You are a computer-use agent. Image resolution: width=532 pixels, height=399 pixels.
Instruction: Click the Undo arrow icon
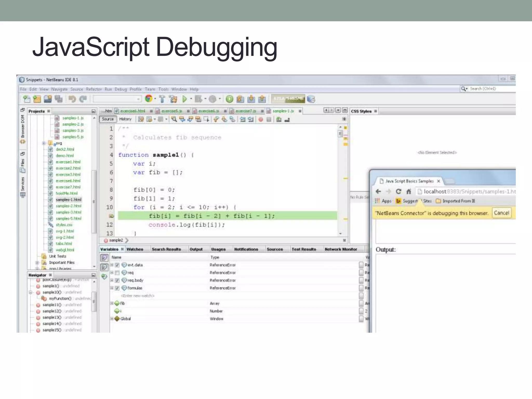[72, 99]
